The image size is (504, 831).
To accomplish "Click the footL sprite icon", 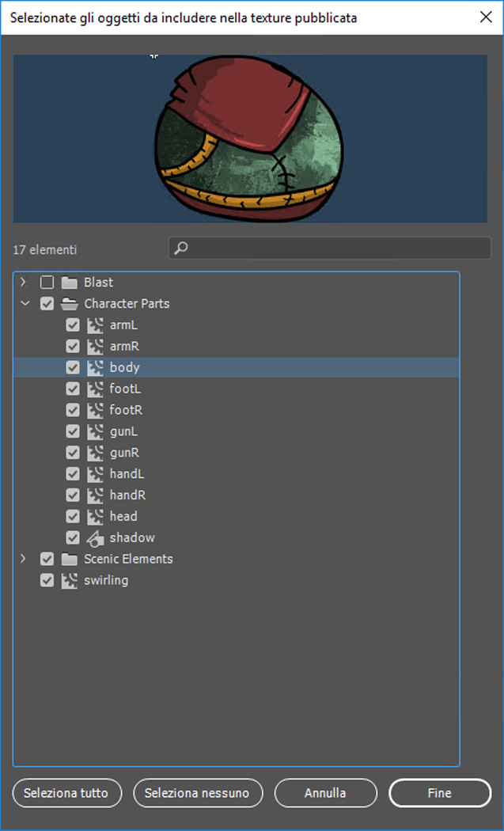I will click(x=95, y=389).
